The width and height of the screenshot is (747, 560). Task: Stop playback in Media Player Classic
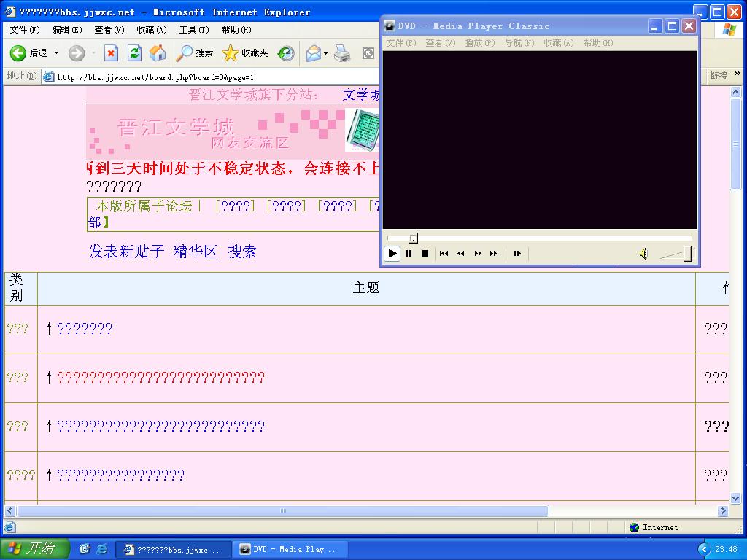425,253
